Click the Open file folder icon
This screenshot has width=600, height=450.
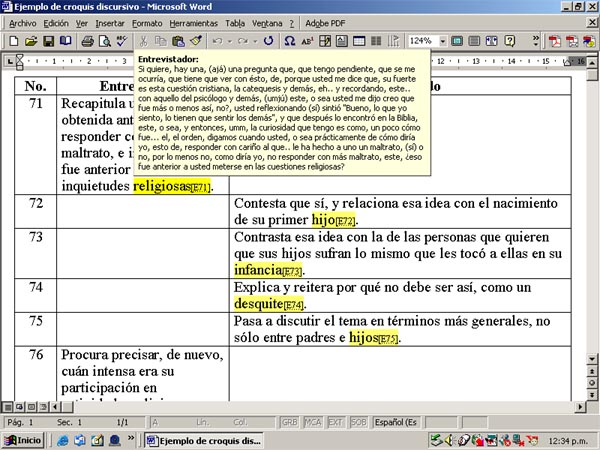click(30, 41)
